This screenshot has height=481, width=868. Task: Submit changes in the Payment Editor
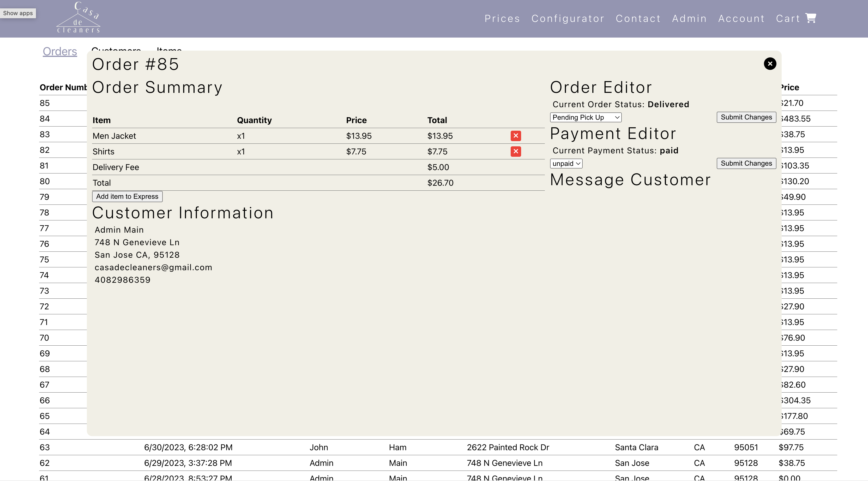click(x=746, y=163)
